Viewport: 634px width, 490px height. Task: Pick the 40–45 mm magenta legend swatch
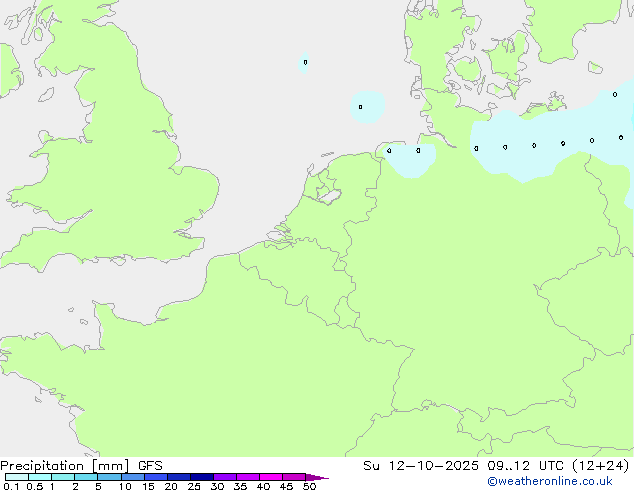click(x=271, y=477)
